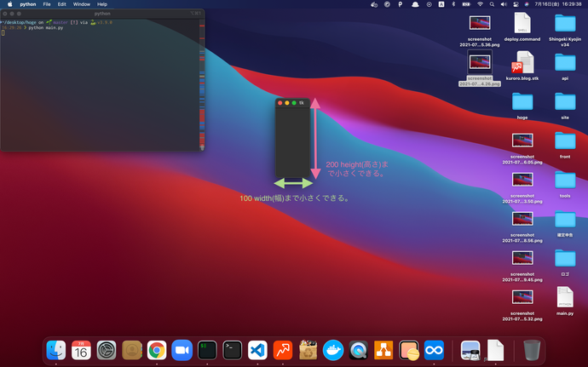The height and width of the screenshot is (367, 588).
Task: Select the kuroro.blog.stk file
Action: coord(522,62)
